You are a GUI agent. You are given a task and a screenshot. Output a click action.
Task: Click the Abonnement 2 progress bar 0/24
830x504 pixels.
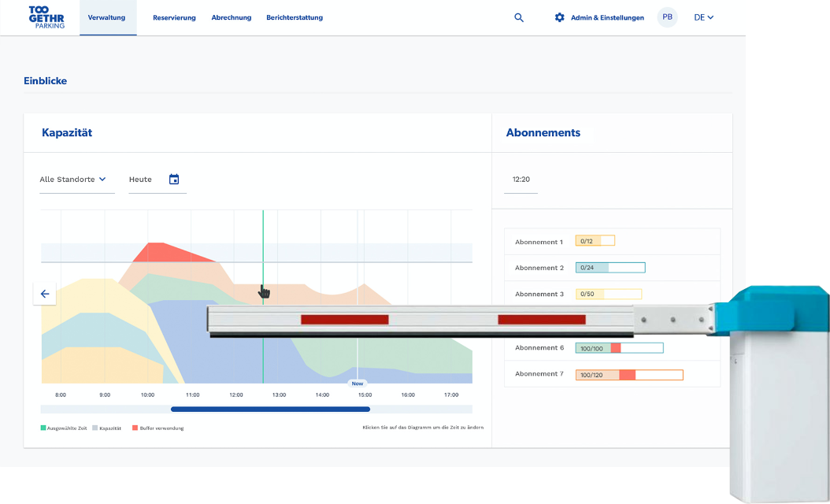610,267
